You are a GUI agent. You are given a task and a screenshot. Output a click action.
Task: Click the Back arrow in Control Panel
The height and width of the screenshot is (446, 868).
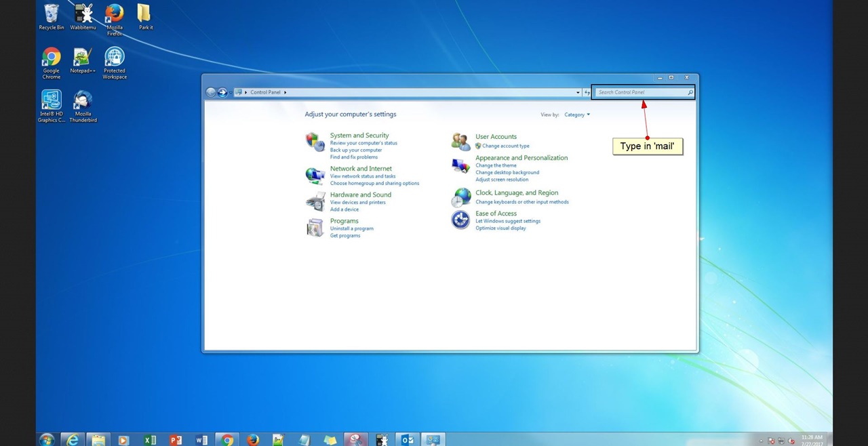tap(211, 92)
